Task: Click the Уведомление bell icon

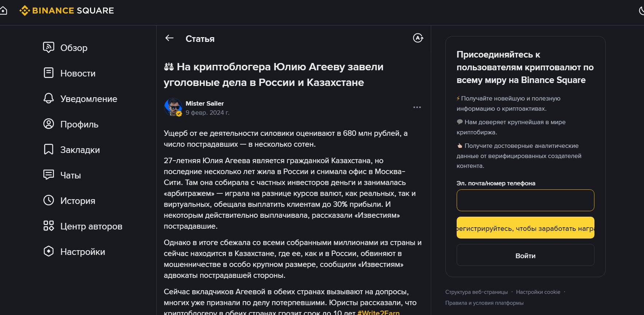Action: 48,98
